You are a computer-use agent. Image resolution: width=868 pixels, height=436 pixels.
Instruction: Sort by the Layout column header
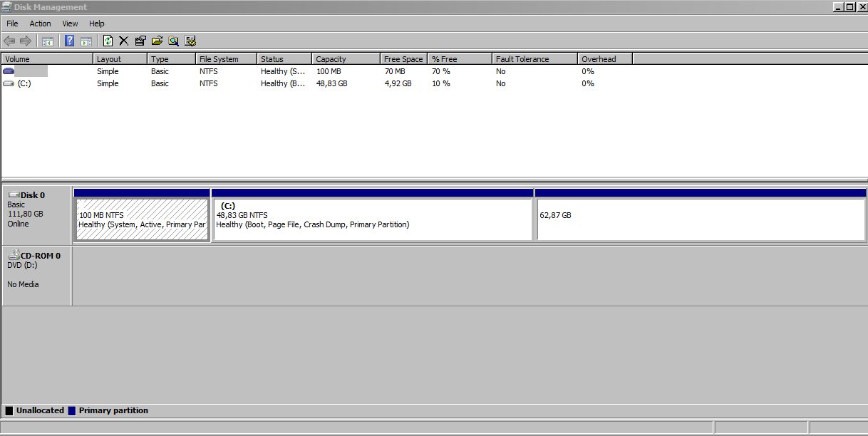coord(120,59)
